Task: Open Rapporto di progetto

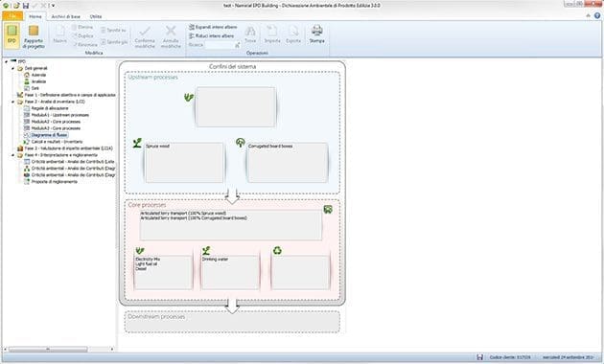Action: click(34, 36)
